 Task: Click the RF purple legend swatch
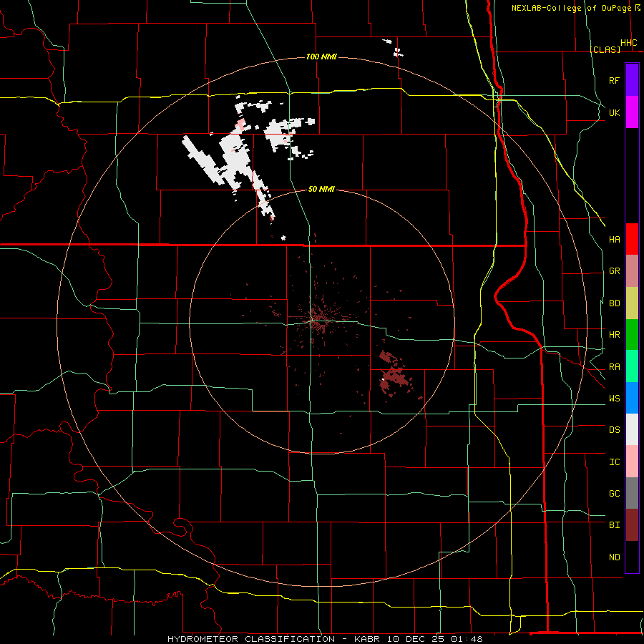click(x=632, y=80)
